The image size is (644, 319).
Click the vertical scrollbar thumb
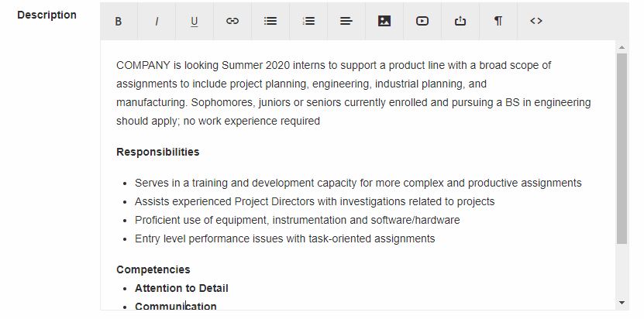[x=622, y=148]
